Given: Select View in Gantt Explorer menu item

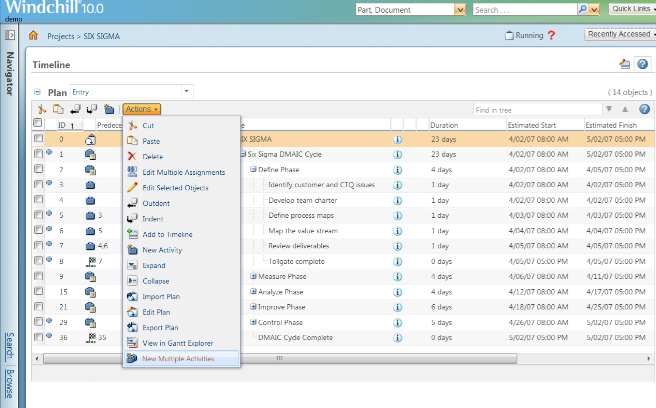Looking at the screenshot, I should pos(179,343).
